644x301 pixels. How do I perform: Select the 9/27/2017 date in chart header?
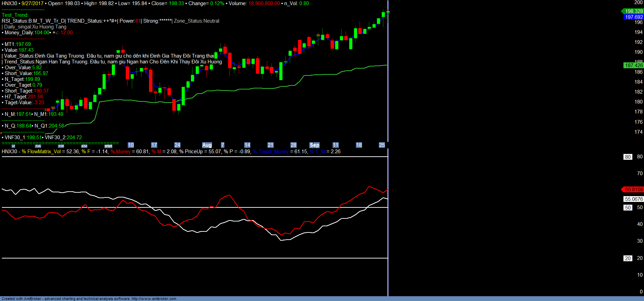pos(33,3)
